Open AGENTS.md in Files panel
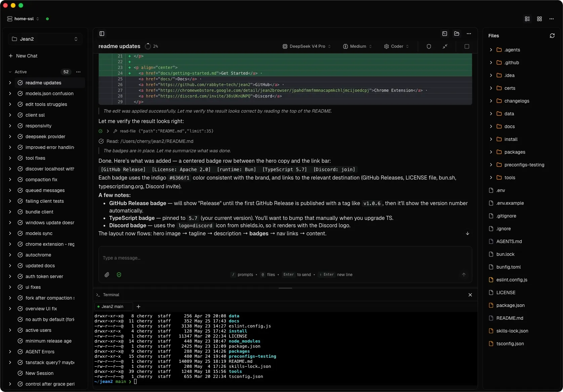 click(x=509, y=241)
